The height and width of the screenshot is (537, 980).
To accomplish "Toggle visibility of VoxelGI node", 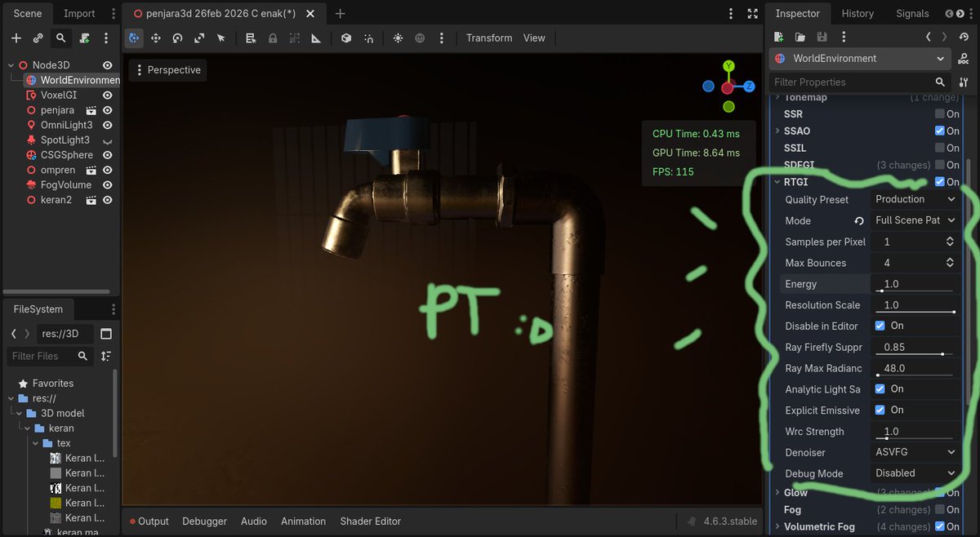I will [x=107, y=95].
